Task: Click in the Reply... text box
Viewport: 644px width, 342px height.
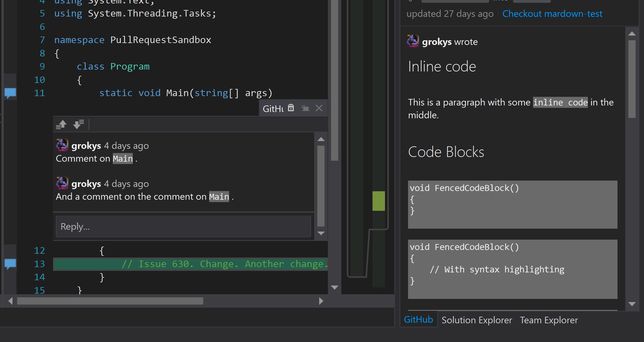Action: pos(183,227)
